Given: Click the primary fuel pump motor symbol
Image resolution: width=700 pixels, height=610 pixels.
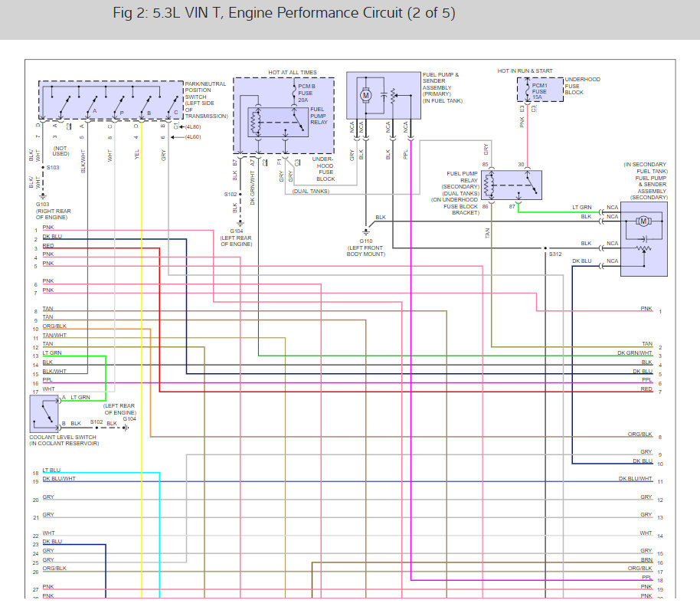Looking at the screenshot, I should point(365,95).
